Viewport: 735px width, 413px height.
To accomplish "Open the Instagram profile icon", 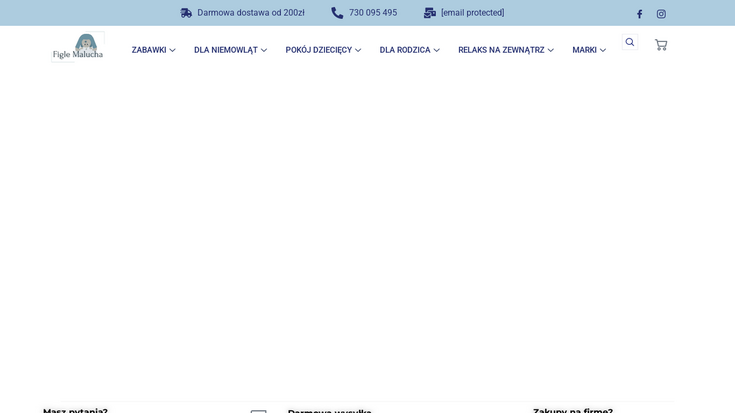I will (x=661, y=14).
